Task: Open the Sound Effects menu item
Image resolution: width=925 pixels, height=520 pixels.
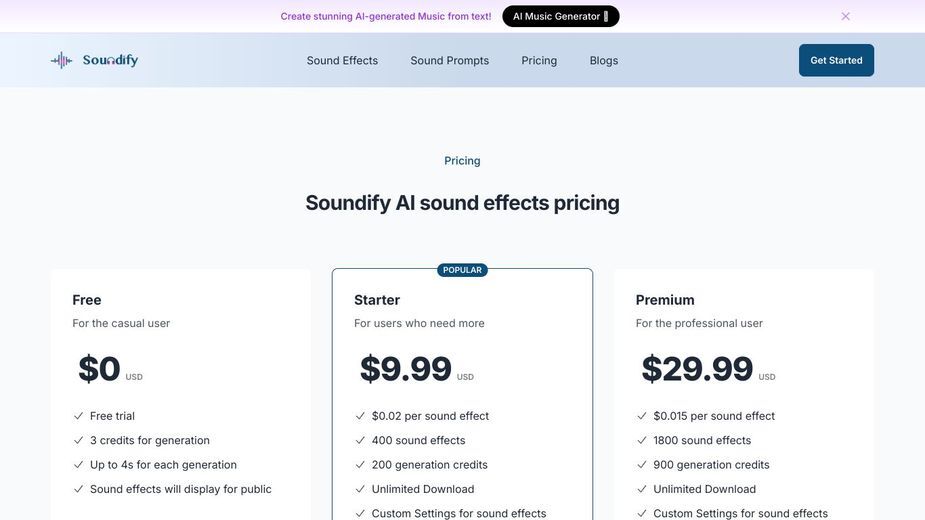Action: [342, 60]
